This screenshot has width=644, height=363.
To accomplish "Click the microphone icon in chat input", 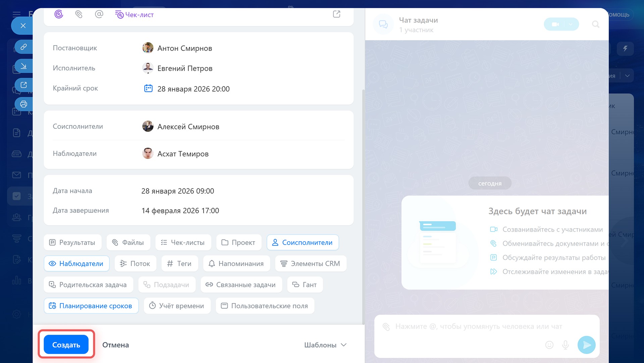I will (x=565, y=345).
